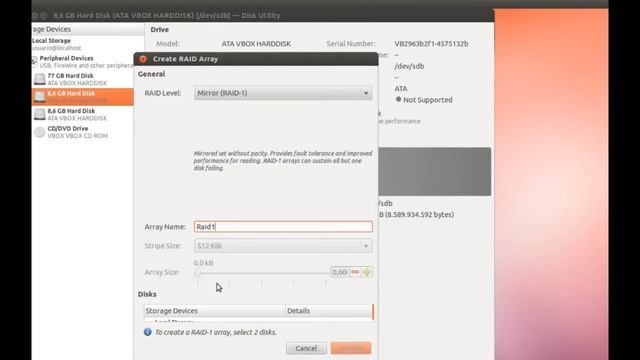Click the Array Name input field

coord(283,227)
